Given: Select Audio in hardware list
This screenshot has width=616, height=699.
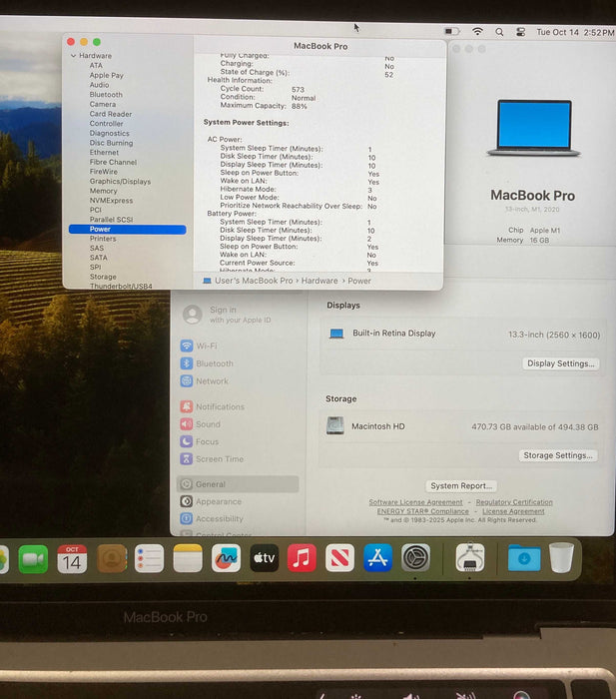Looking at the screenshot, I should point(99,85).
